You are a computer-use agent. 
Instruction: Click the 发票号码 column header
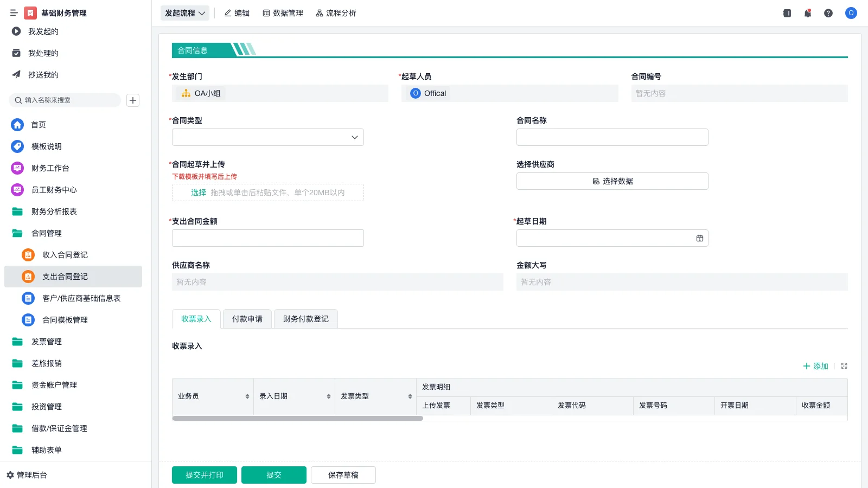[x=674, y=406]
